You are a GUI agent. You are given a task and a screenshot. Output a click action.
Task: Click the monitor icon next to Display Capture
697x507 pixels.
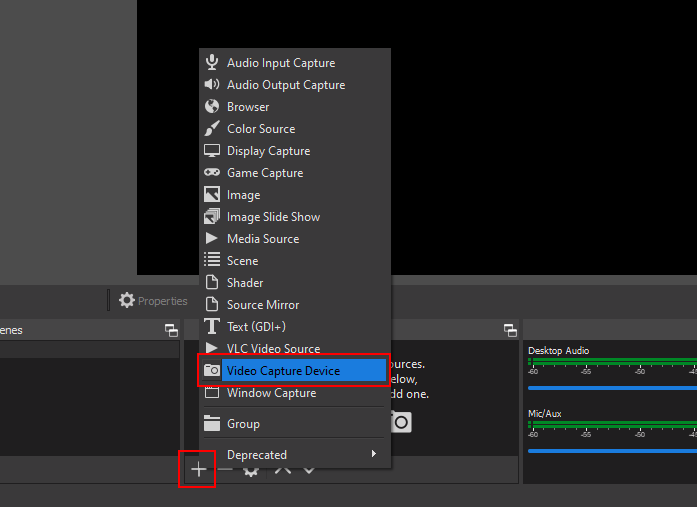212,151
